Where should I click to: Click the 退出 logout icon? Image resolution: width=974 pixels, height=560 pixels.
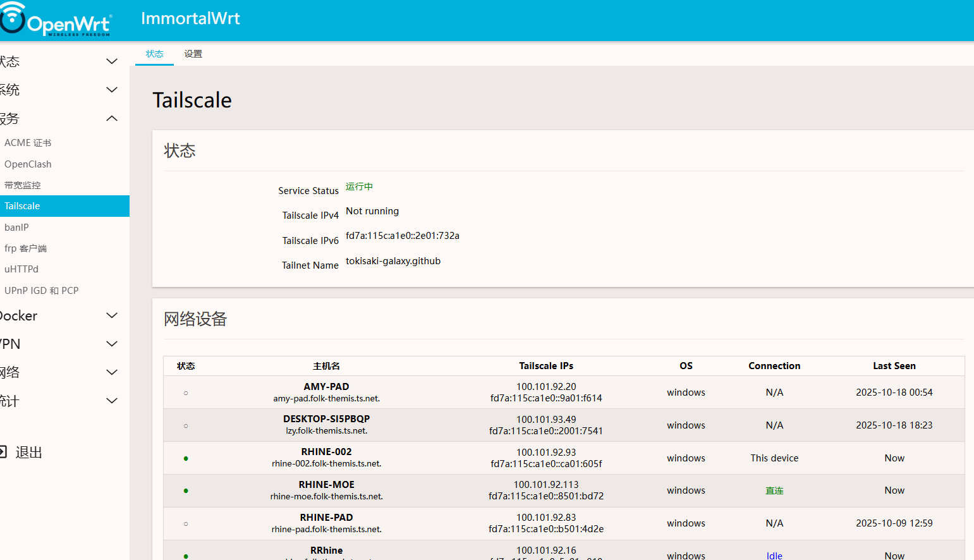point(3,452)
